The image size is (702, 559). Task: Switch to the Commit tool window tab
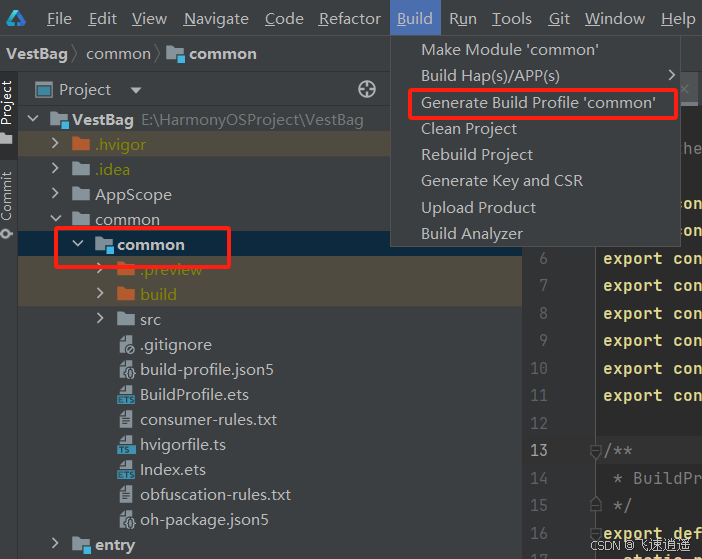[7, 204]
